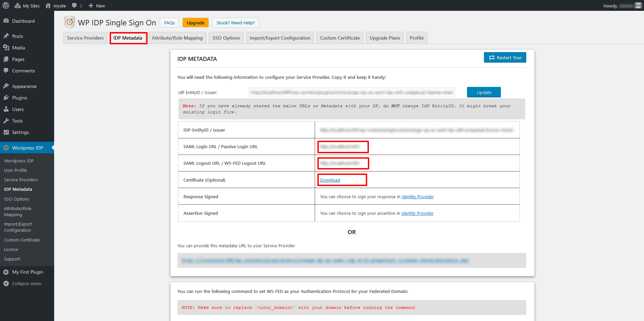Click the My First Plugin gear icon
Viewport: 644px width, 321px height.
pos(6,272)
